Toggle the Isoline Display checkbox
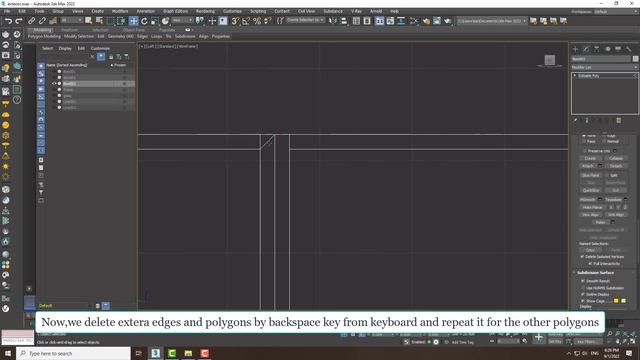 pos(583,294)
